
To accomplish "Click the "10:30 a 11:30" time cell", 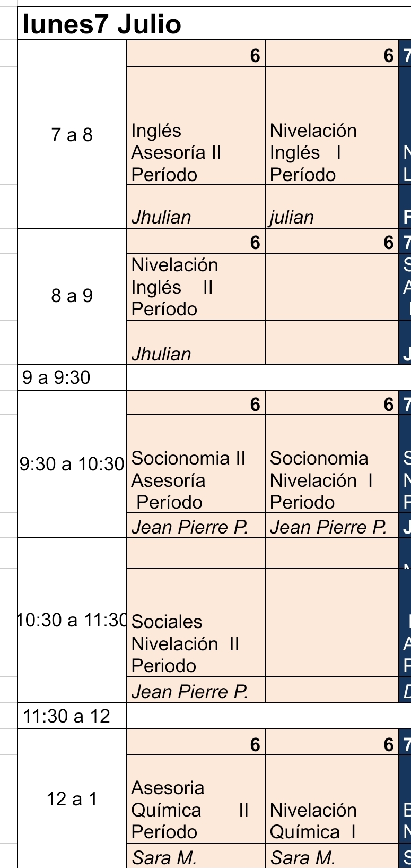I will (72, 620).
